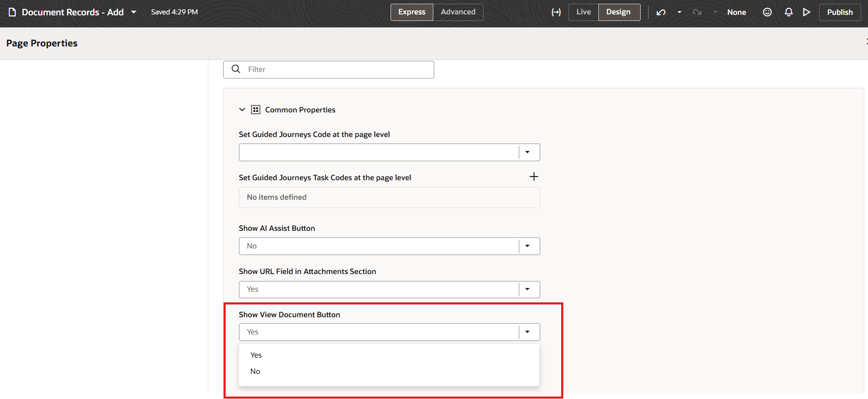Viewport: 868px width, 399px height.
Task: Open the Show AI Assist Button dropdown
Action: click(x=389, y=246)
